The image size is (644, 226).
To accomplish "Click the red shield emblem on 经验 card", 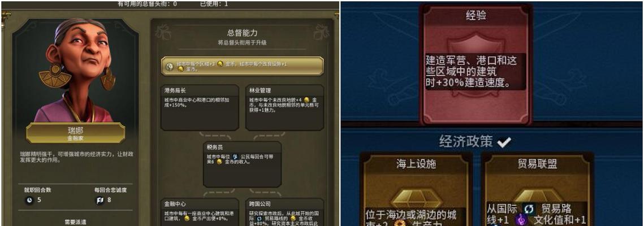I will tap(477, 66).
